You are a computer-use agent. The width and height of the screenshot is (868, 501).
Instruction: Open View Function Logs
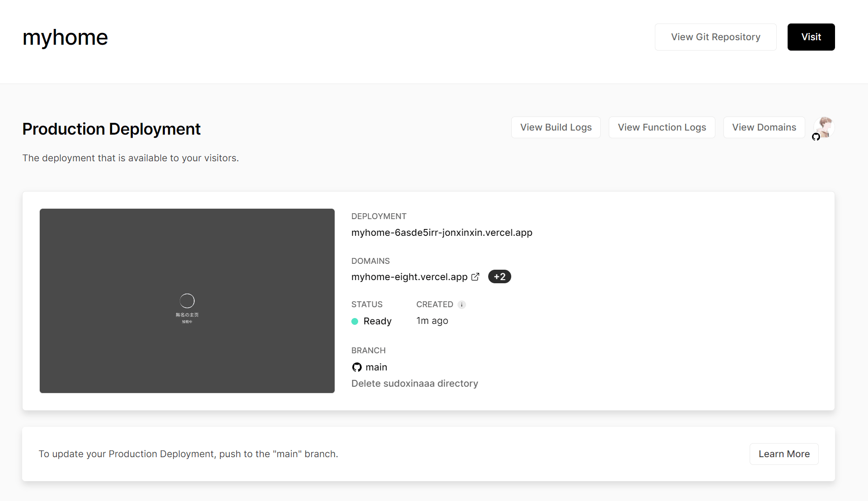(662, 127)
